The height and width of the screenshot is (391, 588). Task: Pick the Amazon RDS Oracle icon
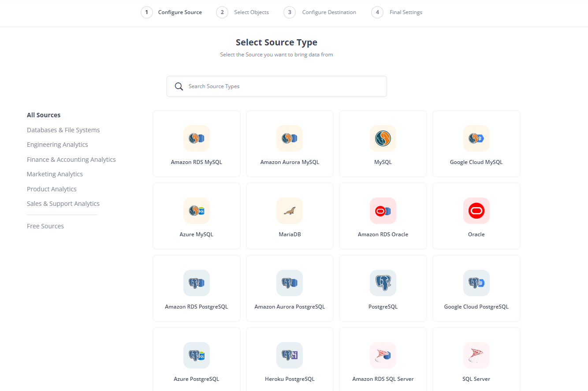(383, 211)
